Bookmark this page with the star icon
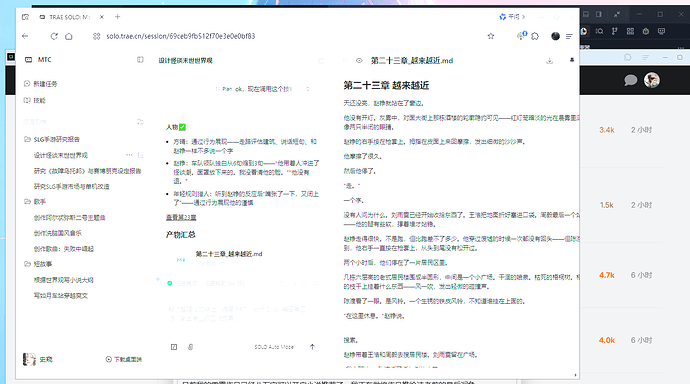690x384 pixels. pyautogui.click(x=491, y=36)
